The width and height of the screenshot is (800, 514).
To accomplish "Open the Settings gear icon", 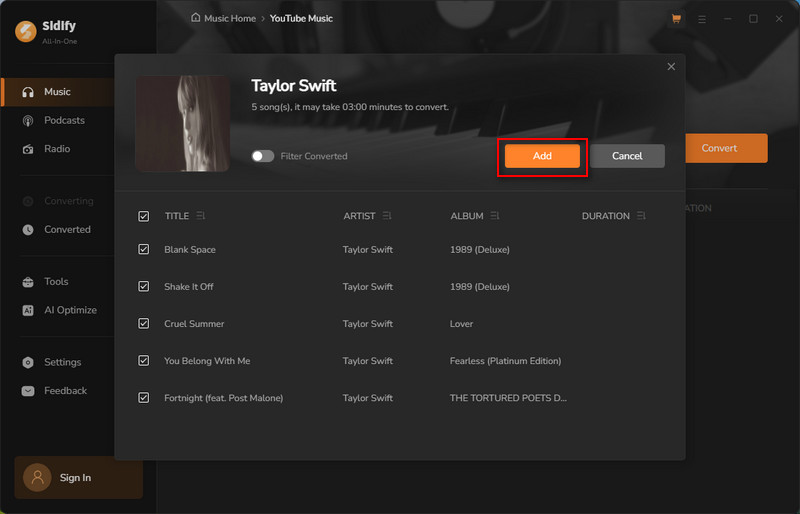I will [28, 362].
